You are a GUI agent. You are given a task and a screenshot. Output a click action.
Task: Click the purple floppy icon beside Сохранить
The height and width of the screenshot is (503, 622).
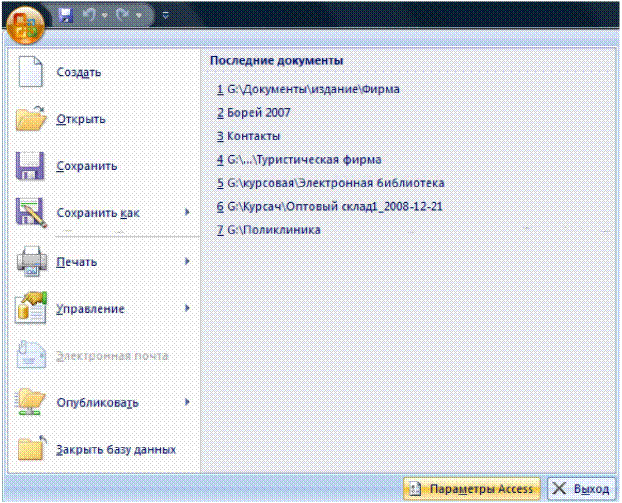click(30, 165)
